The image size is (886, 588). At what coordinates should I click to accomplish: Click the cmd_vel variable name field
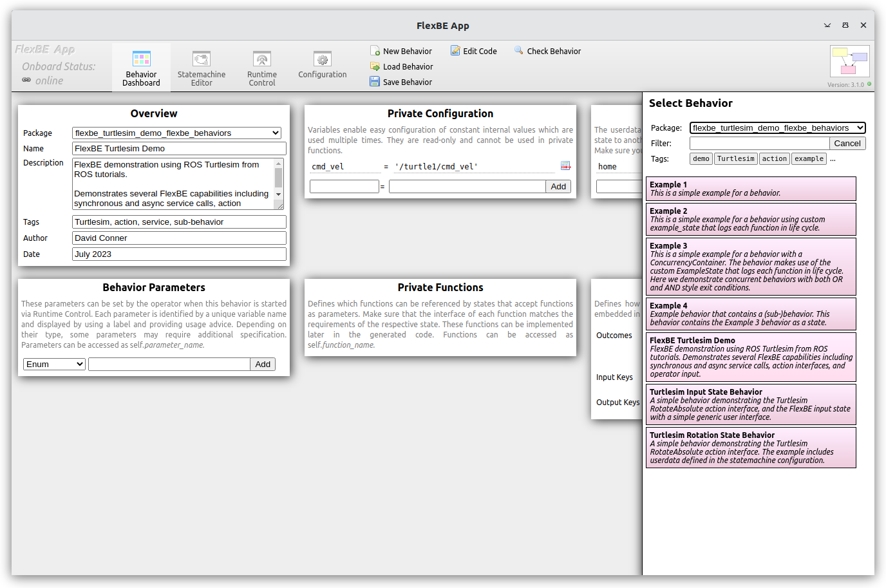click(x=344, y=167)
